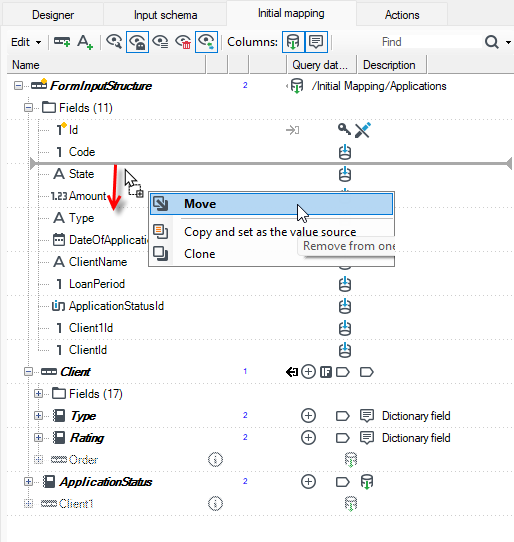The height and width of the screenshot is (542, 514).
Task: Click the database icon in ApplicationStatus row
Action: [367, 482]
